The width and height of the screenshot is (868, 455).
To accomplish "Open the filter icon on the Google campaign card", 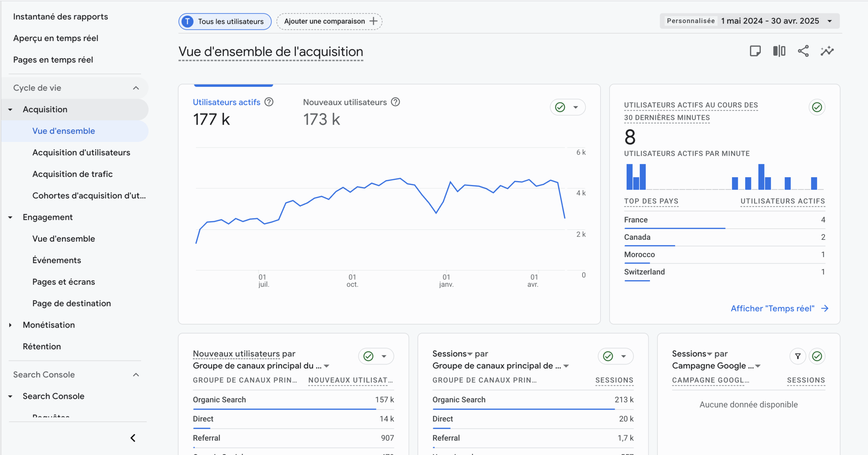I will (798, 356).
